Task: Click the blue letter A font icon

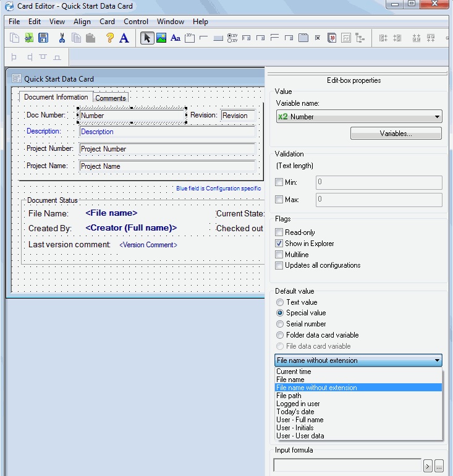Action: pyautogui.click(x=124, y=38)
